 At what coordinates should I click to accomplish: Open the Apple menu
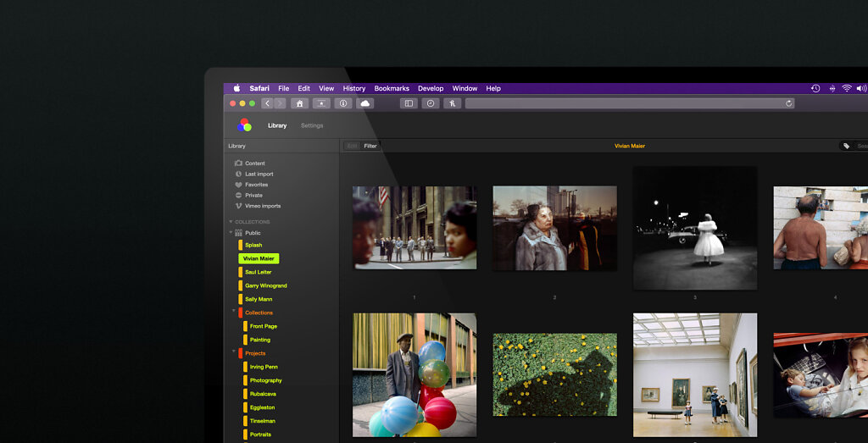click(x=237, y=88)
